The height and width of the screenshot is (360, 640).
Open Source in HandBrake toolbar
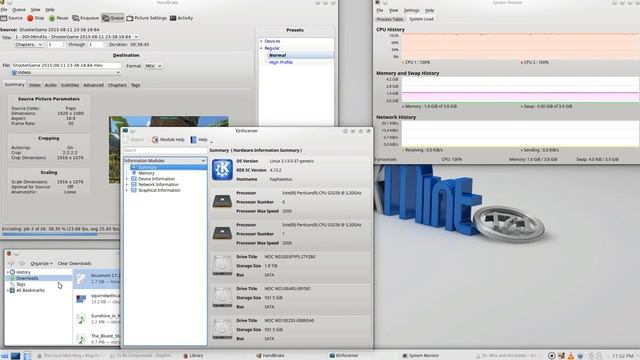pyautogui.click(x=11, y=18)
